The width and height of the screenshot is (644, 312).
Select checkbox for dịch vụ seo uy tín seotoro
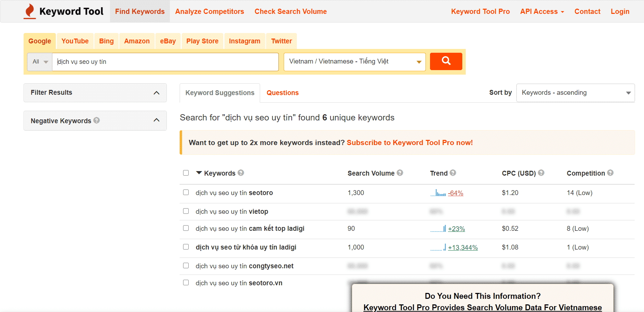186,192
